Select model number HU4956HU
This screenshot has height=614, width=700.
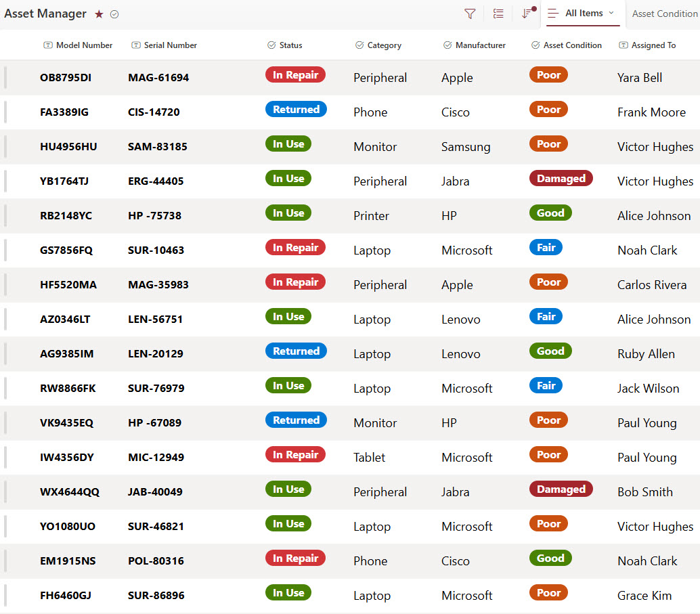click(x=68, y=146)
